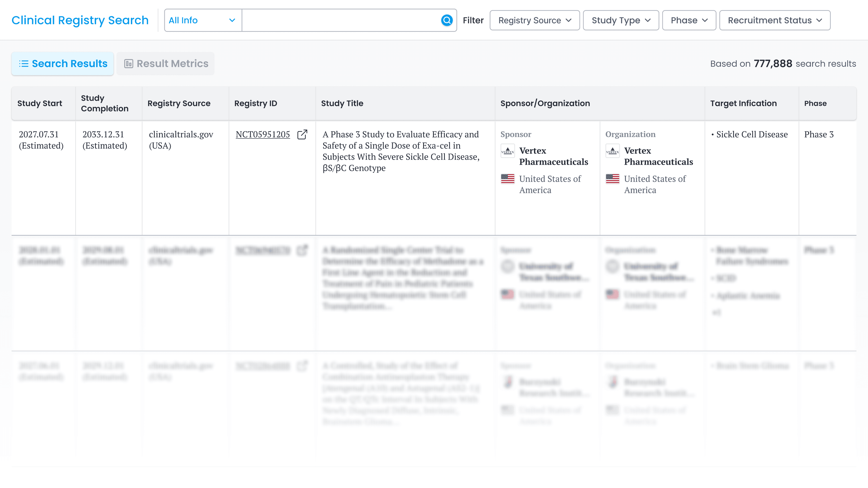868x488 pixels.
Task: Switch to the Search Results tab
Action: (62, 64)
